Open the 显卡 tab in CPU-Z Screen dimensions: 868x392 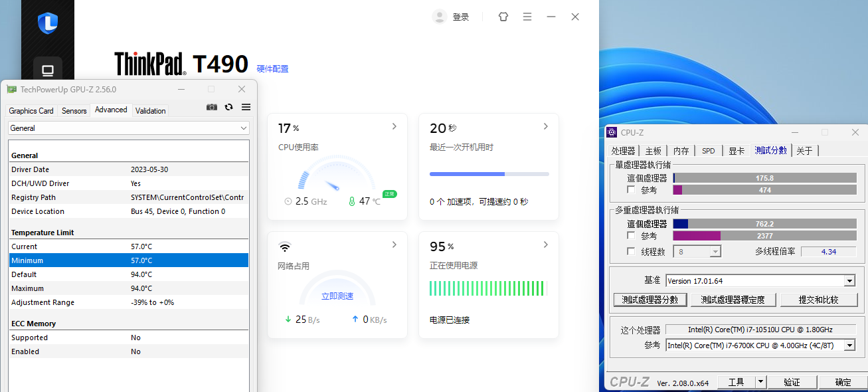737,151
